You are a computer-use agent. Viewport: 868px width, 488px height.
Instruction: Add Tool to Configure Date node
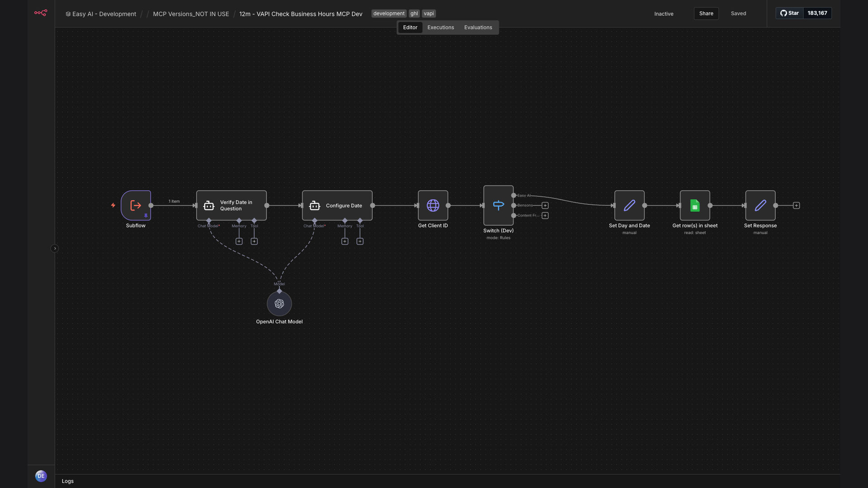360,241
